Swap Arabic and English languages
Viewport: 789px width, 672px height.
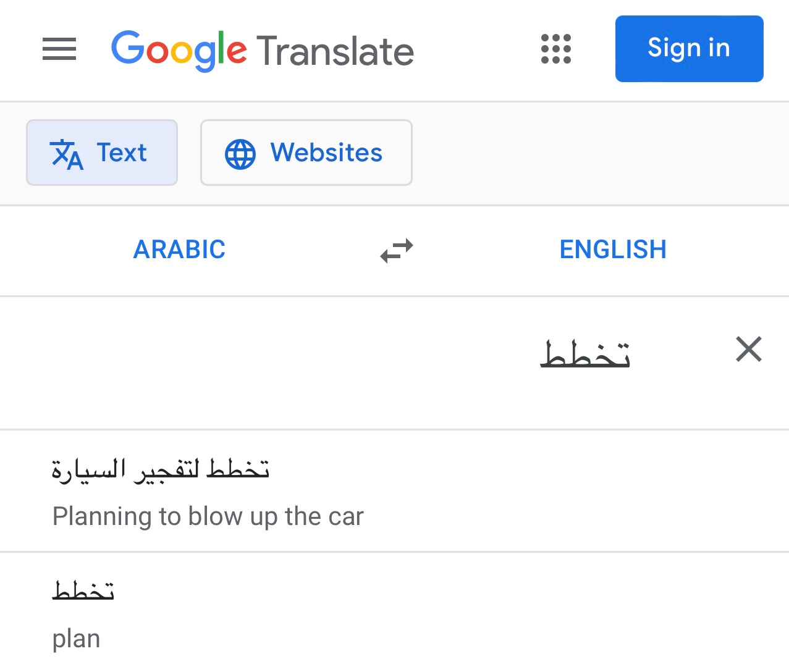[397, 250]
